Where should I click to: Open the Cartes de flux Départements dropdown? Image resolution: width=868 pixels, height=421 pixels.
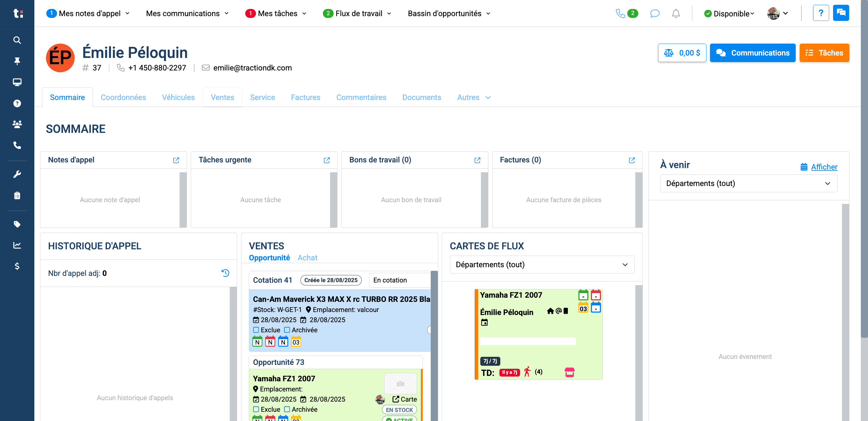coord(542,265)
